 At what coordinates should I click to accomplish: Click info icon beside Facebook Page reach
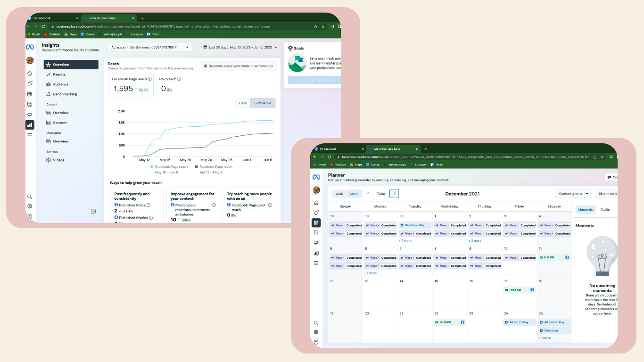coord(150,79)
